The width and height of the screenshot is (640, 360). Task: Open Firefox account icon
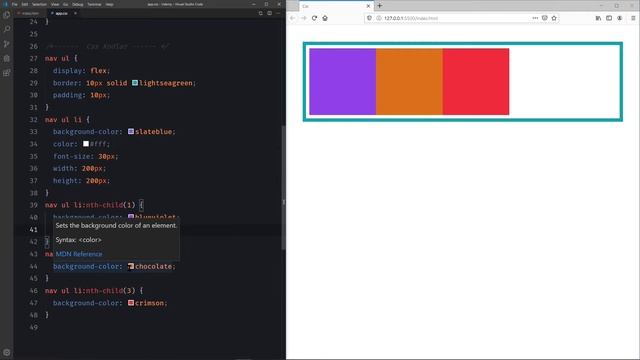tap(620, 18)
